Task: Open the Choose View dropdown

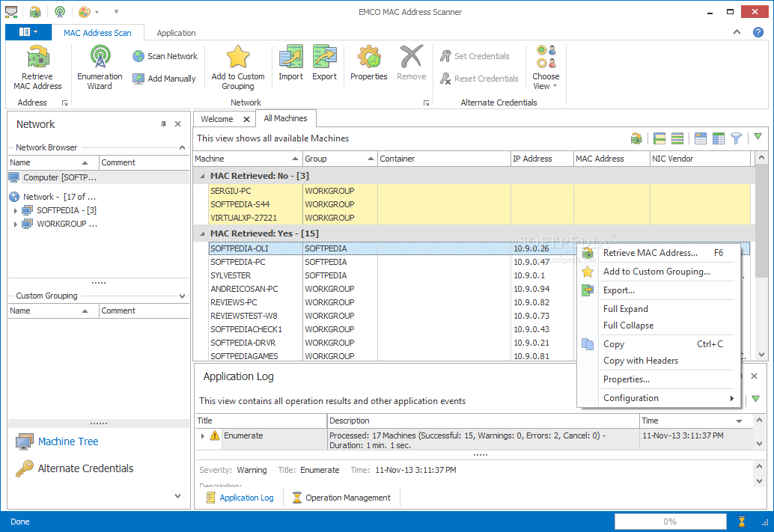Action: [546, 67]
